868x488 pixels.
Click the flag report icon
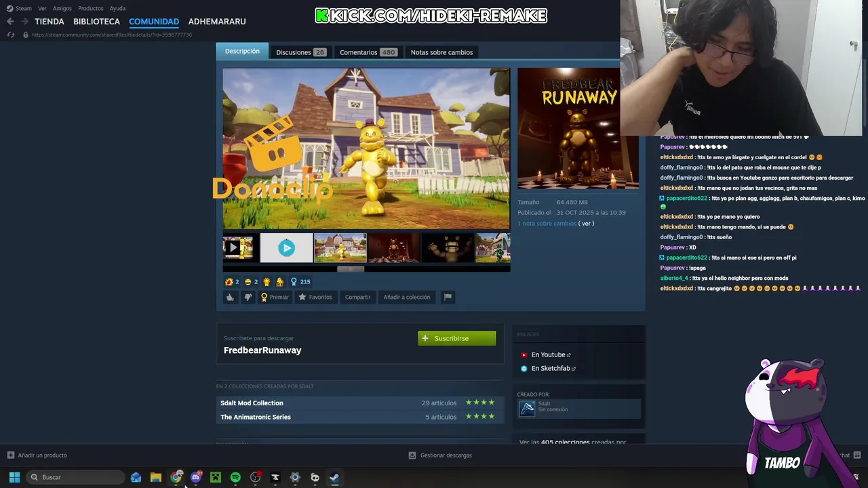pyautogui.click(x=448, y=297)
